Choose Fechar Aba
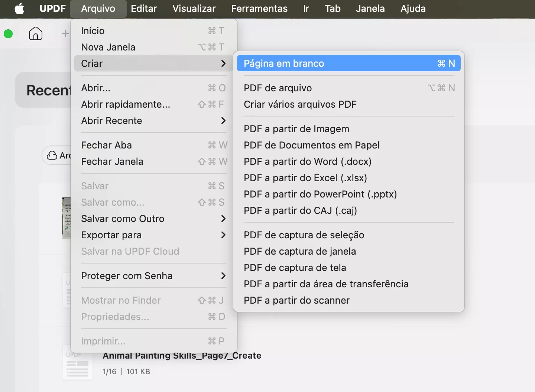The image size is (535, 392). [154, 145]
